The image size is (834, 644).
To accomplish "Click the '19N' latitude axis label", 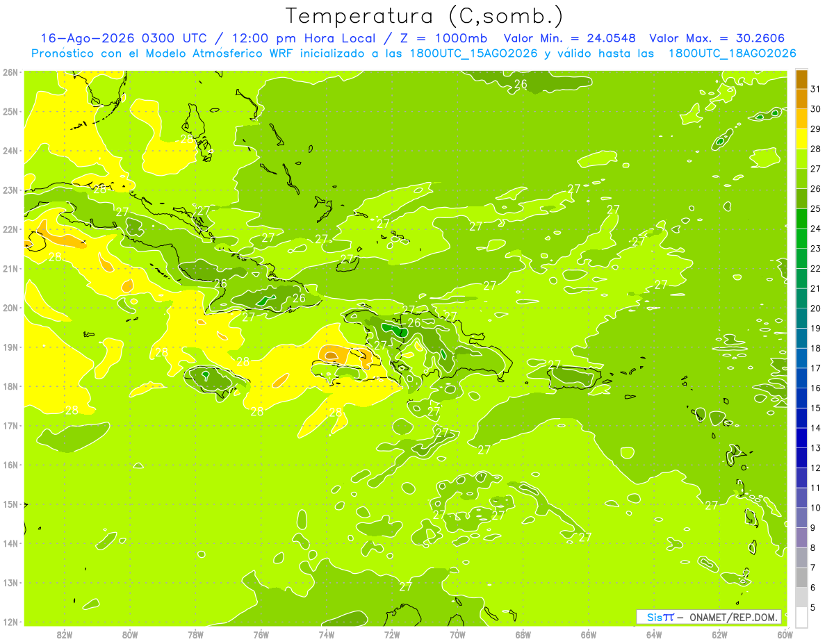I will coord(10,347).
